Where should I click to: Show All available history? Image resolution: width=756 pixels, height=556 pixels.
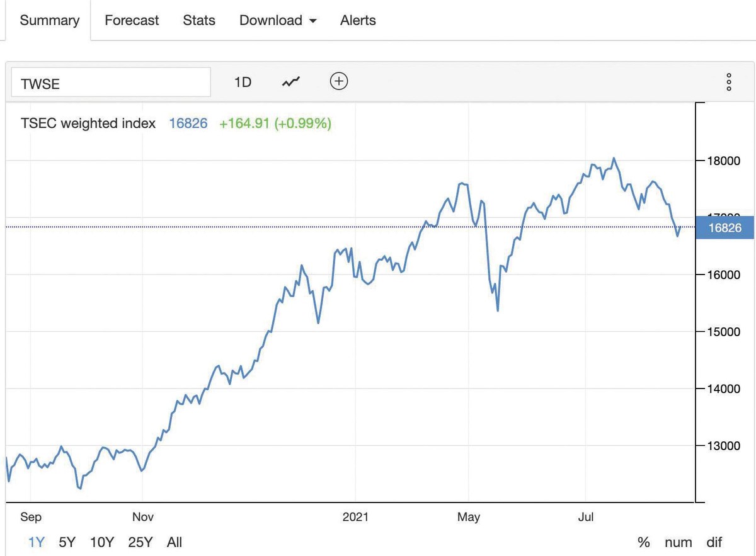tap(175, 542)
